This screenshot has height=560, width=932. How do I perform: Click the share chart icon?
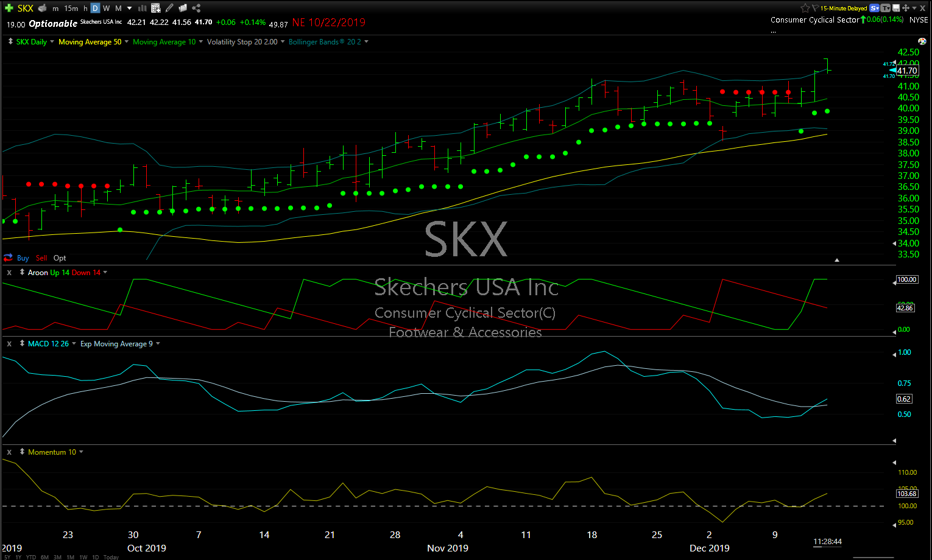point(196,8)
